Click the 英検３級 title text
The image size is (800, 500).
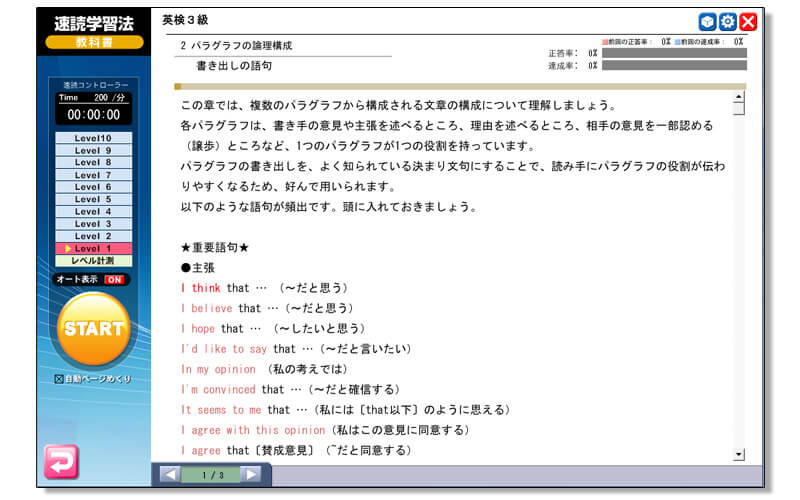pyautogui.click(x=185, y=20)
